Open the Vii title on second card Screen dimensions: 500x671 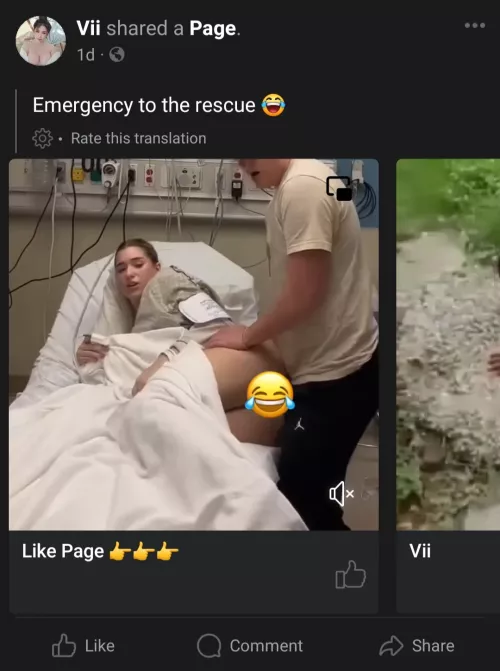pyautogui.click(x=420, y=551)
